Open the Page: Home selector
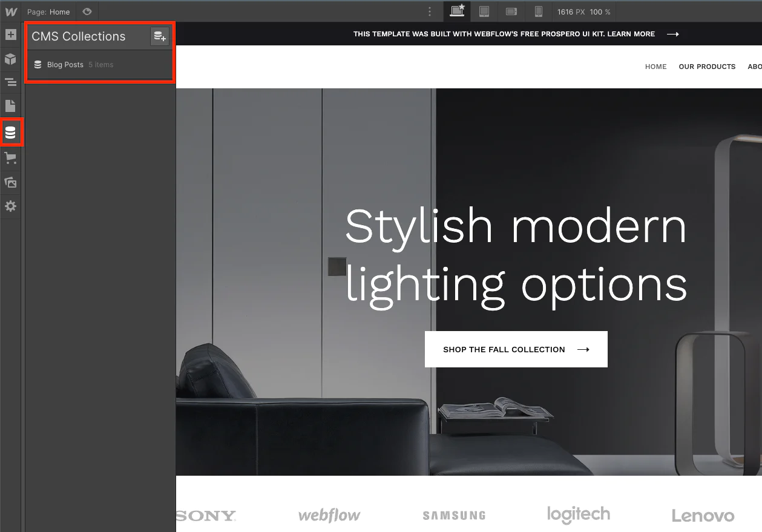This screenshot has width=762, height=532. click(48, 11)
